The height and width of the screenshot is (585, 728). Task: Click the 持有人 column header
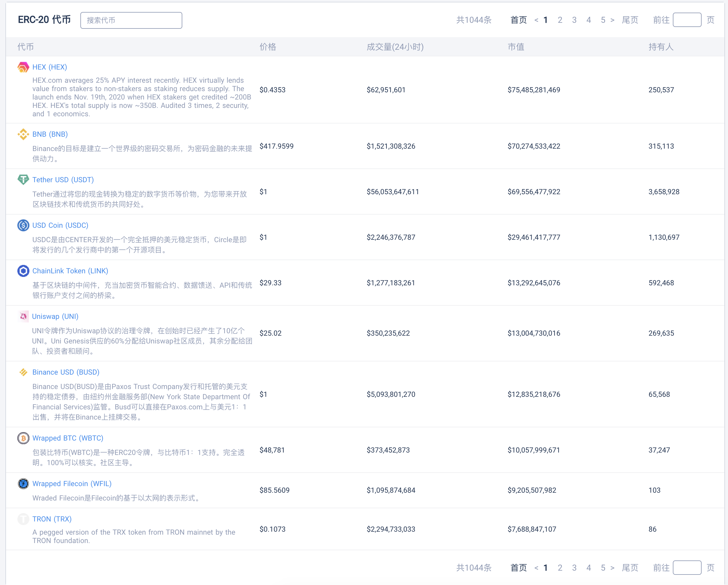point(661,46)
